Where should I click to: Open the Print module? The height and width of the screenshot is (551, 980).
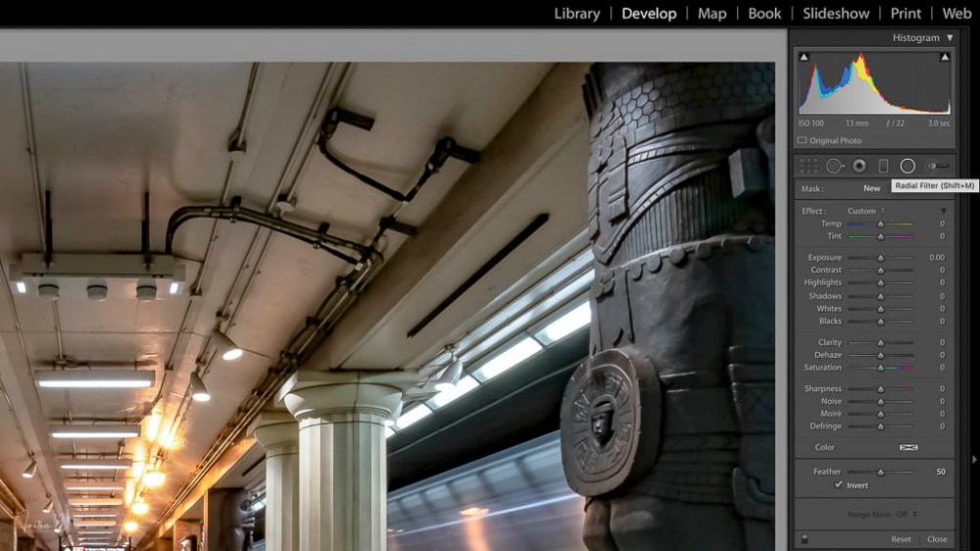coord(906,14)
